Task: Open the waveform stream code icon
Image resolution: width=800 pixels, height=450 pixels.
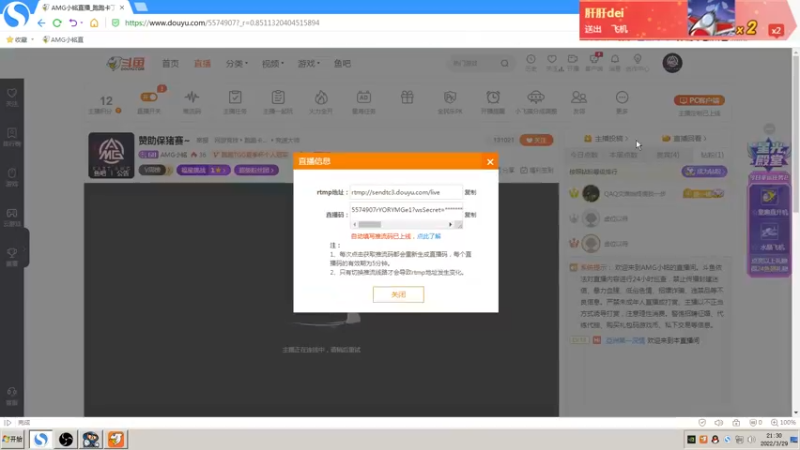Action: [192, 97]
